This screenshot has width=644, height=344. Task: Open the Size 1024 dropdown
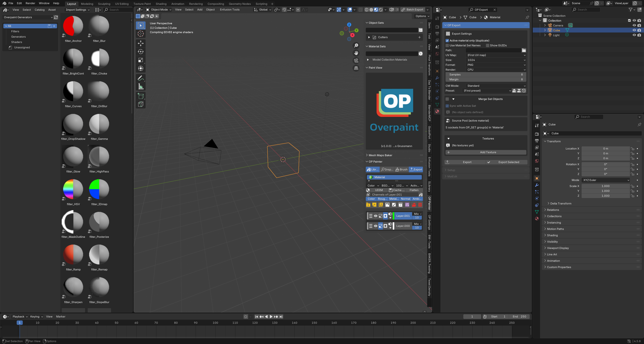click(496, 60)
